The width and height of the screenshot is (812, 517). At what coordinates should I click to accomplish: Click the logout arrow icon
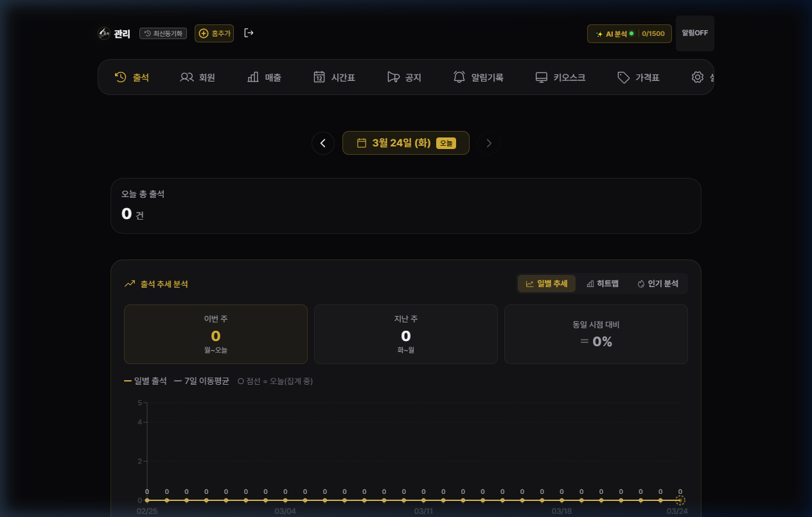[x=249, y=33]
